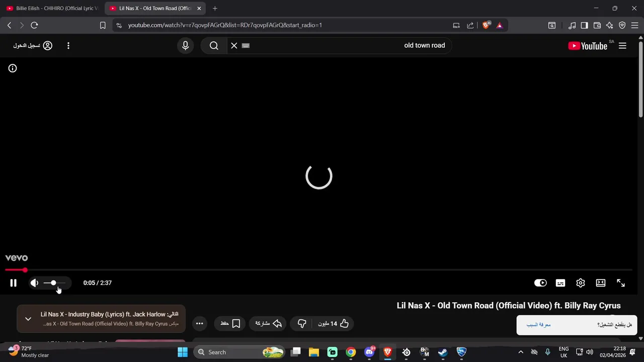The height and width of the screenshot is (362, 644).
Task: Open the Brave main menu button
Action: click(x=635, y=25)
